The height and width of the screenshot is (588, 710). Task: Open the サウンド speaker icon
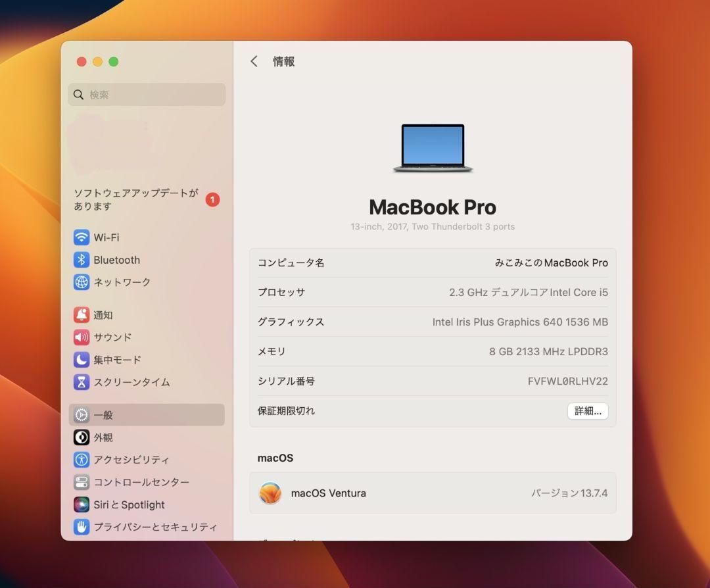(x=82, y=337)
